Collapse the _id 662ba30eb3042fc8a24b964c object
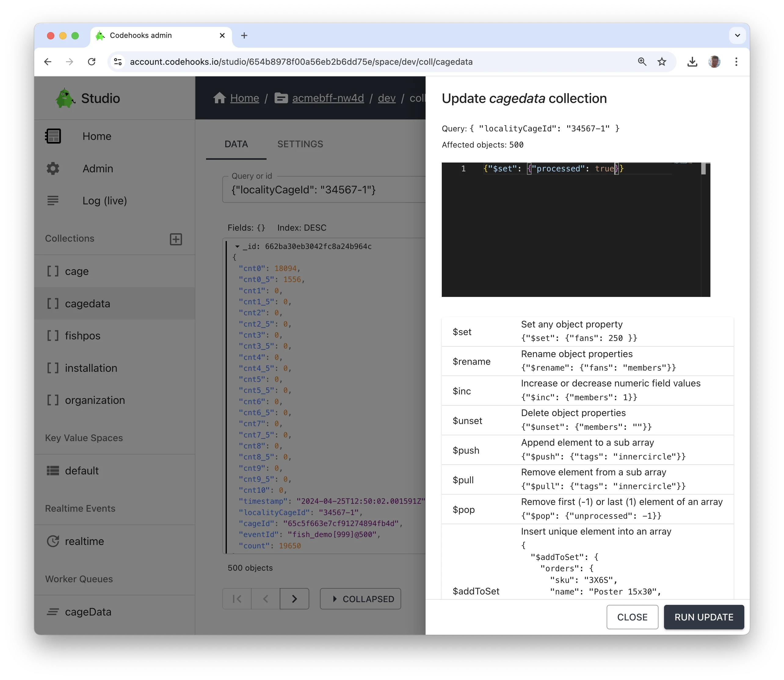Image resolution: width=784 pixels, height=680 pixels. [237, 247]
